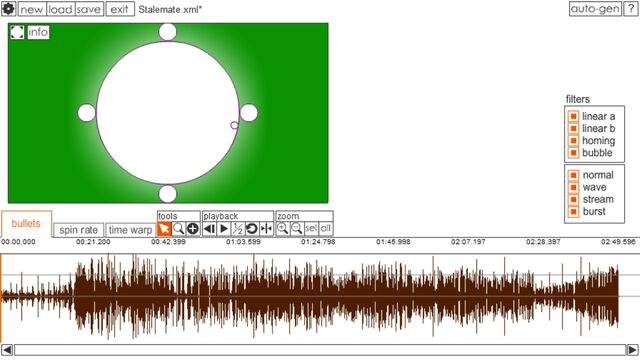Toggle the burst filter
Viewport: 640px width, 360px height.
click(573, 212)
